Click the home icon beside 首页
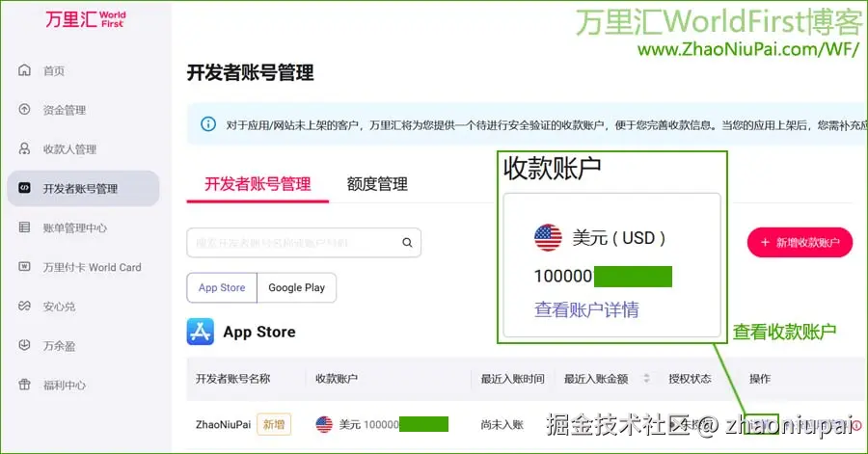868x454 pixels. click(x=24, y=70)
